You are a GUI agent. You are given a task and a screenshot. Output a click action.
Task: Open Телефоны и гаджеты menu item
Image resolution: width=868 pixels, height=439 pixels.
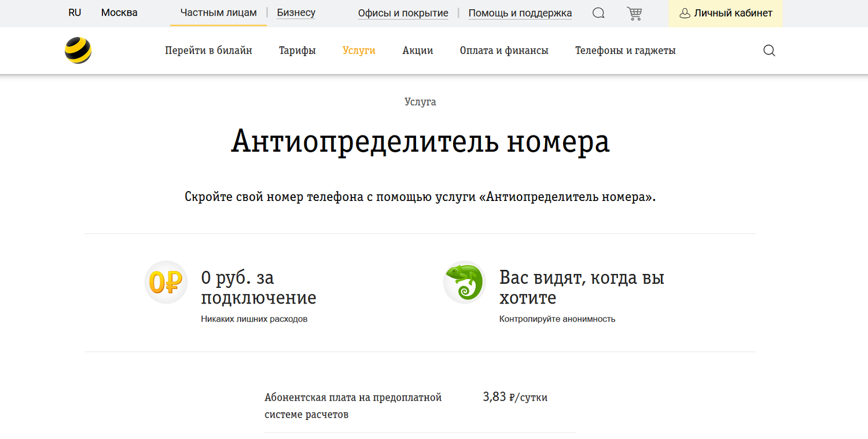[626, 50]
